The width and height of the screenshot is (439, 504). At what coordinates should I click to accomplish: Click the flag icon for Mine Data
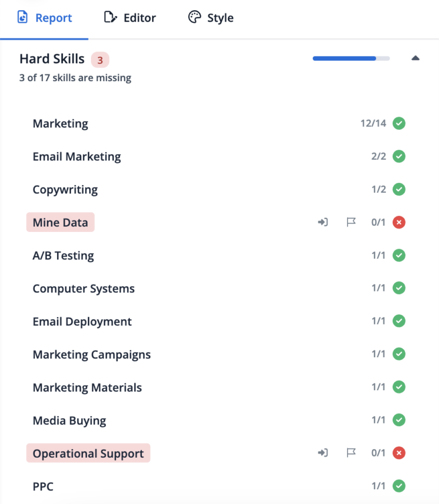click(351, 222)
